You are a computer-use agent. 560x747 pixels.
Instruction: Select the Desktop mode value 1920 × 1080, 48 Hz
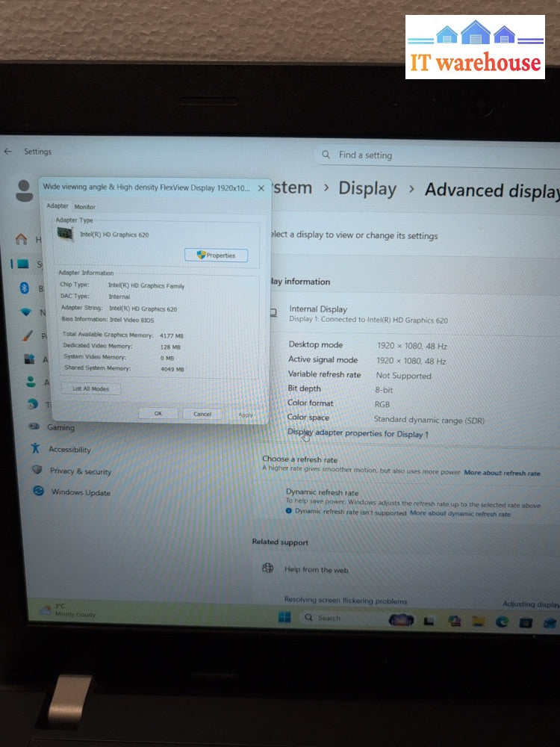pos(412,346)
